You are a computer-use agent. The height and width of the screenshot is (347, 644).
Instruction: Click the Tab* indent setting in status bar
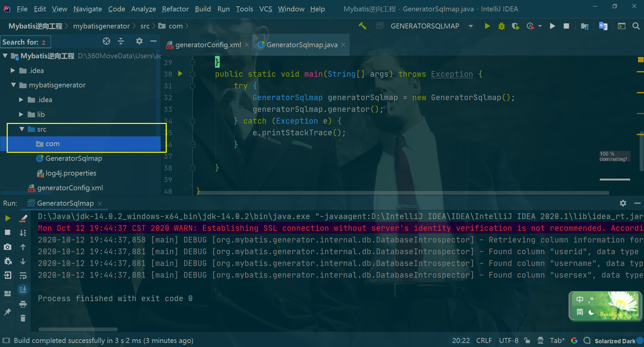click(x=557, y=341)
